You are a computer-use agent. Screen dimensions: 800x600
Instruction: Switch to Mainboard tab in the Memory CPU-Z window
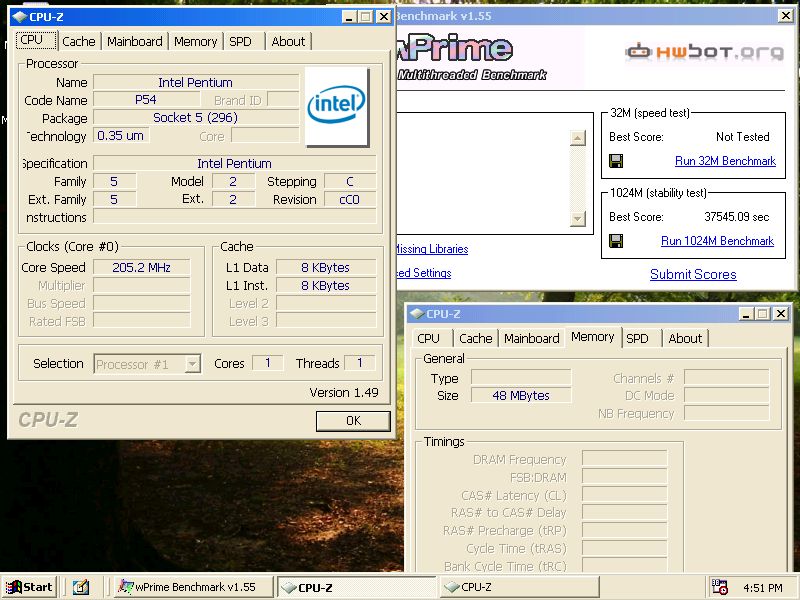coord(532,338)
